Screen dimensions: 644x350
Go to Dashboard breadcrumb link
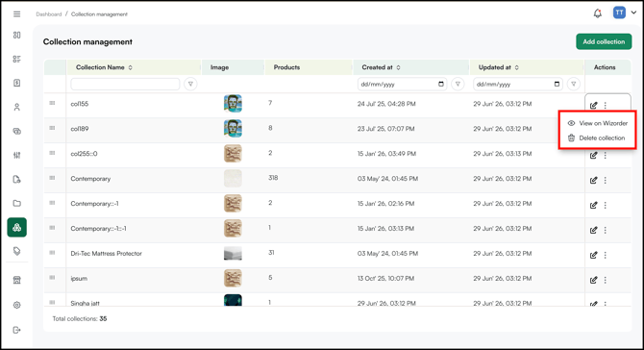[48, 14]
